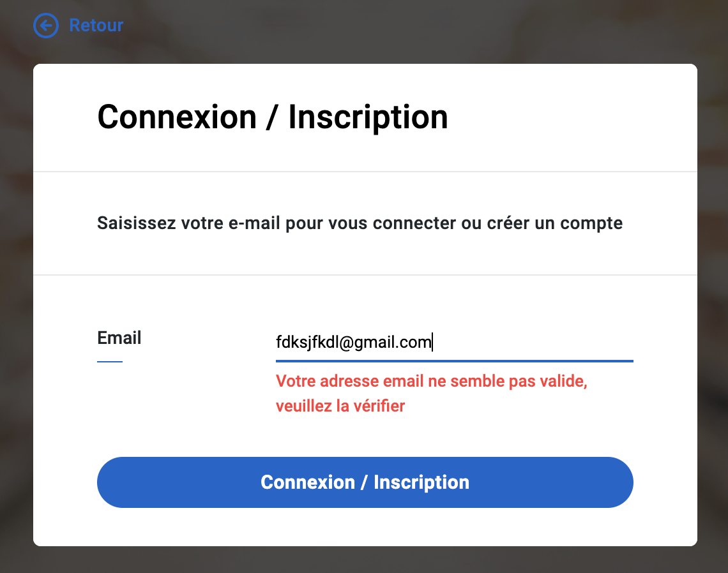Screen dimensions: 728x573
Task: Place cursor after gmail.com in email field
Action: pyautogui.click(x=432, y=343)
